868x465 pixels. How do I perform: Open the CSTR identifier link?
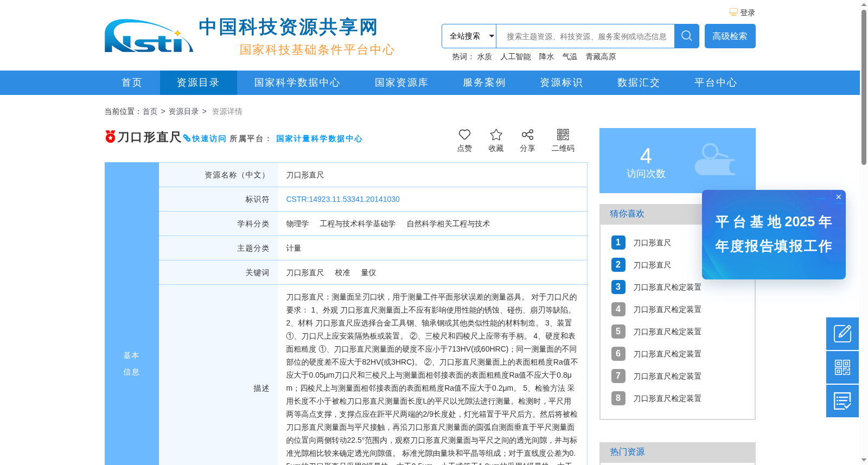click(x=343, y=199)
